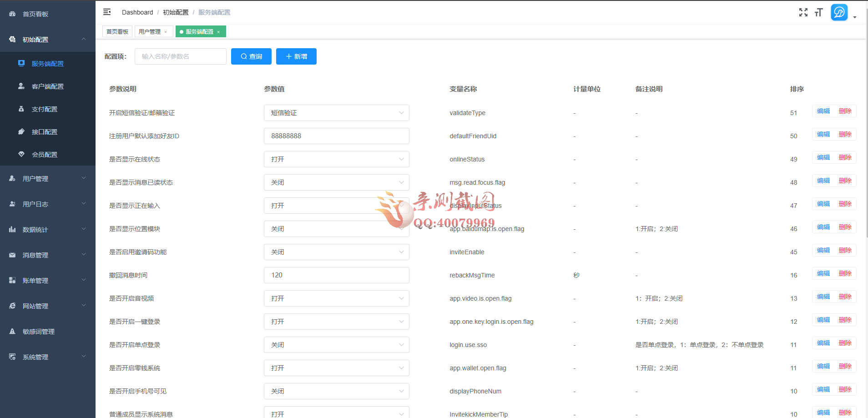Open the validateType 短信验证 dropdown
The image size is (868, 418).
coord(336,113)
